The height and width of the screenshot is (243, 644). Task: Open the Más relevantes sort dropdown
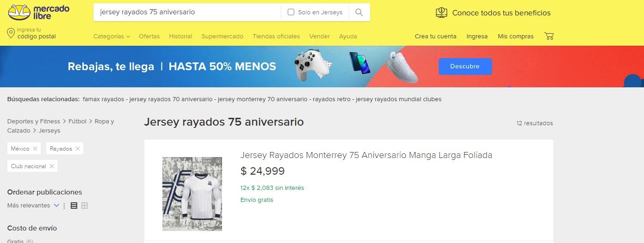[x=33, y=206]
